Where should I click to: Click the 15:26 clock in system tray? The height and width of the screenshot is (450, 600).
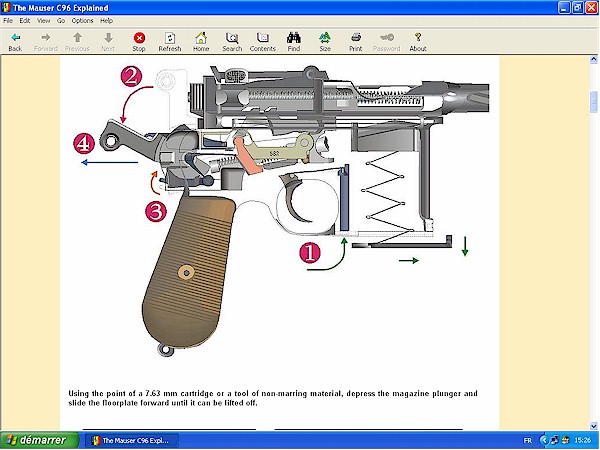pos(582,441)
